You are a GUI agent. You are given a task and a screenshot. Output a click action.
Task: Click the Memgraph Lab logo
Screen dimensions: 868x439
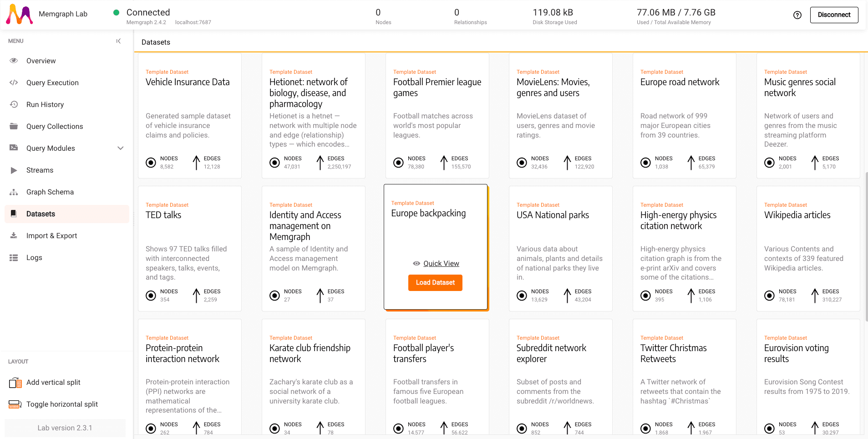pyautogui.click(x=20, y=15)
